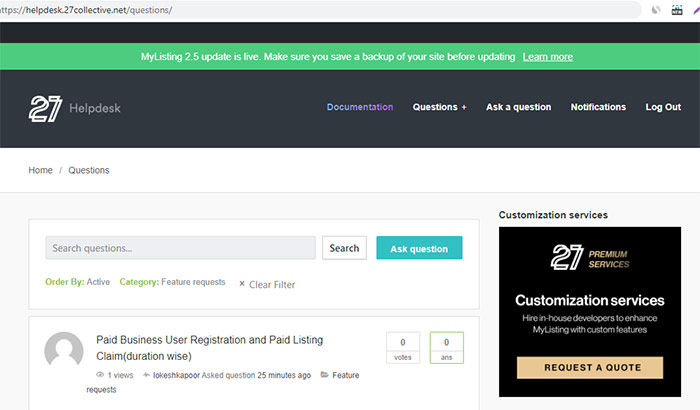Image resolution: width=700 pixels, height=410 pixels.
Task: Follow the Learn more banner link
Action: tap(548, 57)
